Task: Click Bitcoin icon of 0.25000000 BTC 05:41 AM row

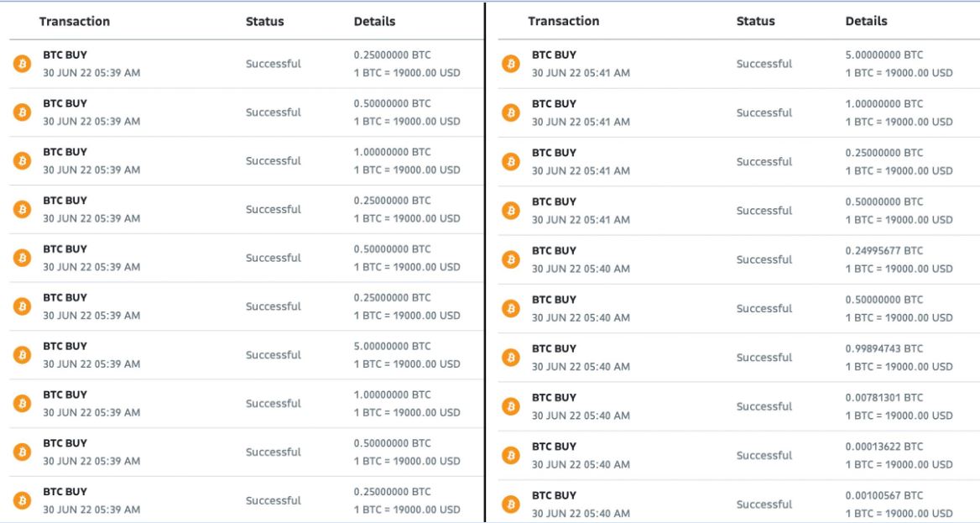Action: coord(511,161)
